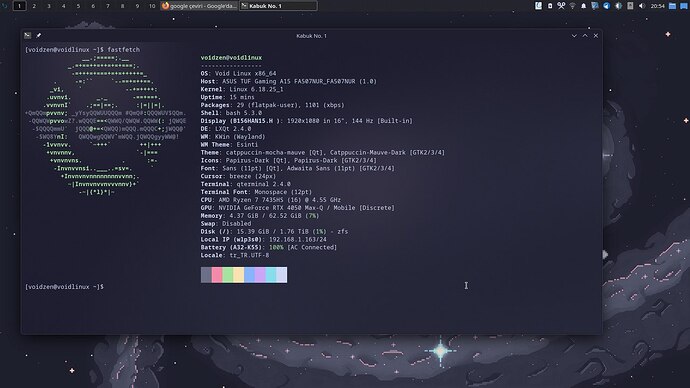This screenshot has height=388, width=690.
Task: Click the green color block in fastfetch palette
Action: 228,275
